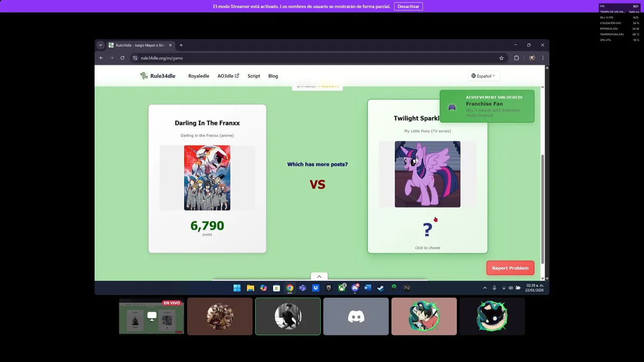Click the 'Click to choose' text
The height and width of the screenshot is (362, 644).
[428, 248]
